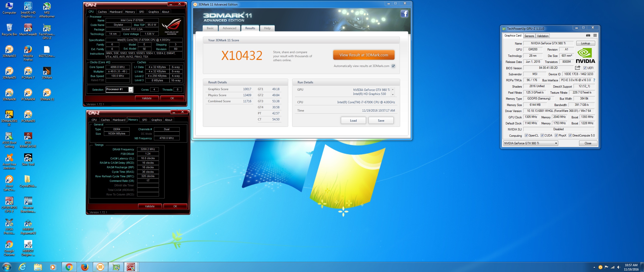Toggle PhysX checkbox in GPU-Z
This screenshot has height=272, width=644.
(556, 135)
